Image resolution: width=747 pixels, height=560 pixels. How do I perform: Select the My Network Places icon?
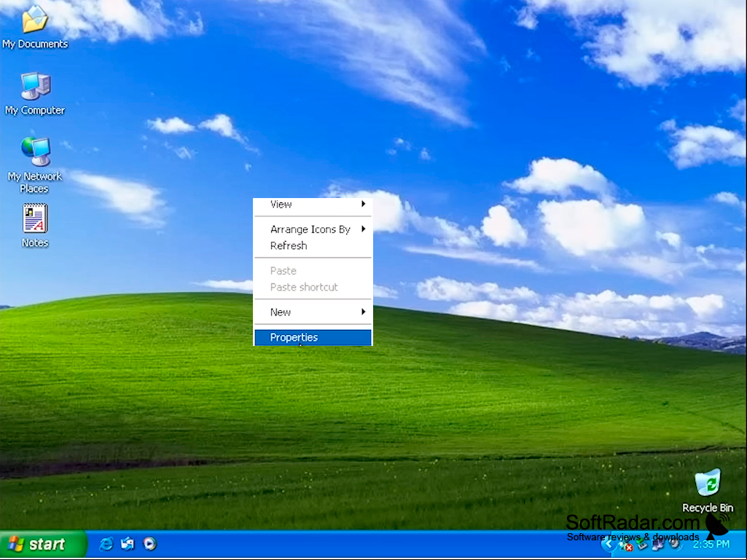35,151
